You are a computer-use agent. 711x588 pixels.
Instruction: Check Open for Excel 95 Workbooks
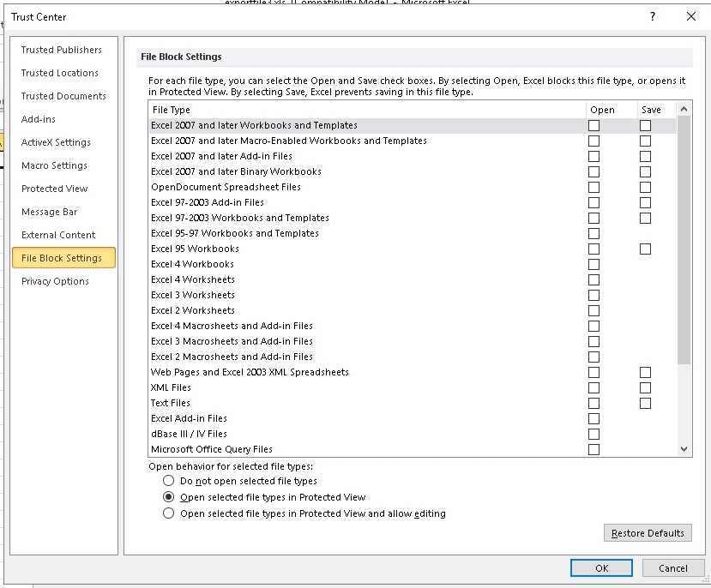click(x=594, y=249)
